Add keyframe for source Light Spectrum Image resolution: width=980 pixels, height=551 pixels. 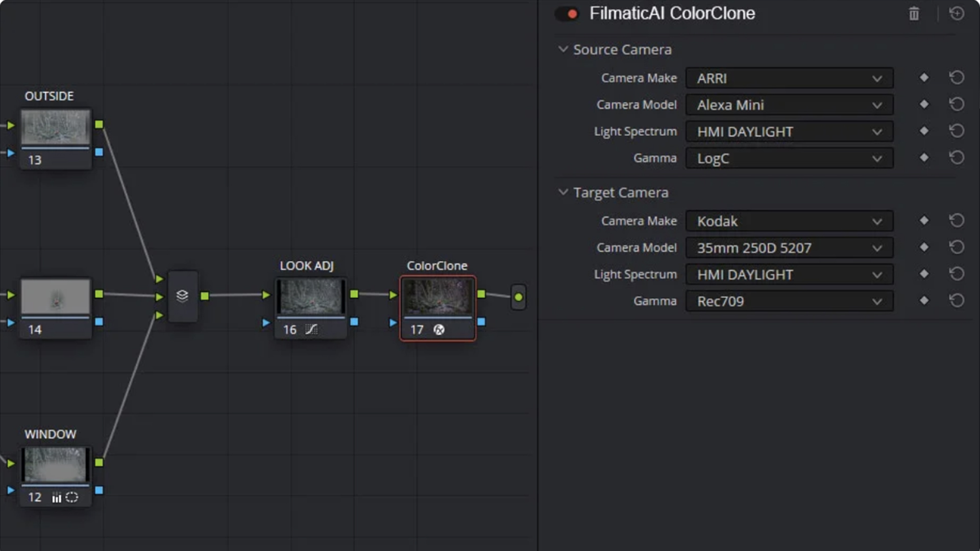point(924,131)
